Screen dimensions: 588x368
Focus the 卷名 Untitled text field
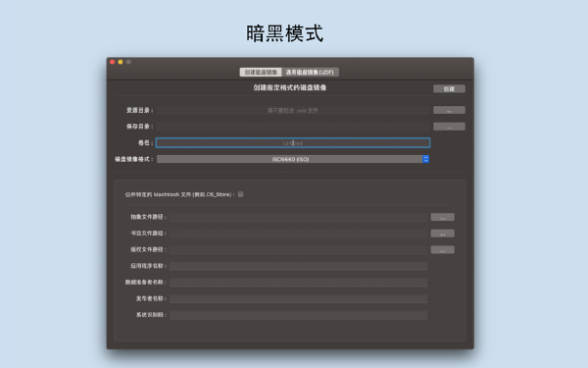[x=293, y=142]
